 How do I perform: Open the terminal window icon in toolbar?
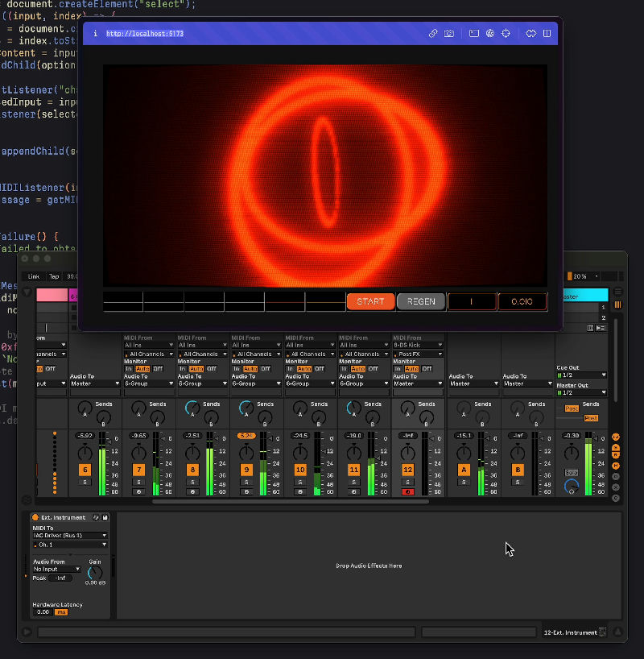(473, 33)
